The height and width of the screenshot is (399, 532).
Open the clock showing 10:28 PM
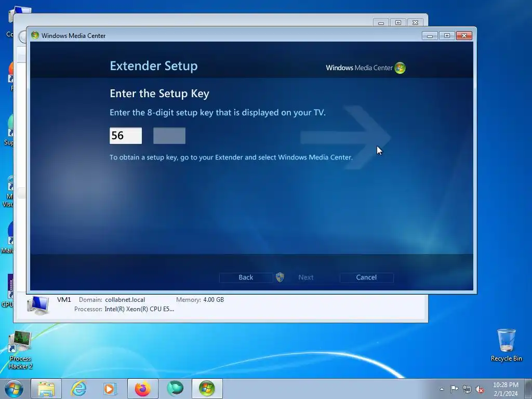point(506,389)
